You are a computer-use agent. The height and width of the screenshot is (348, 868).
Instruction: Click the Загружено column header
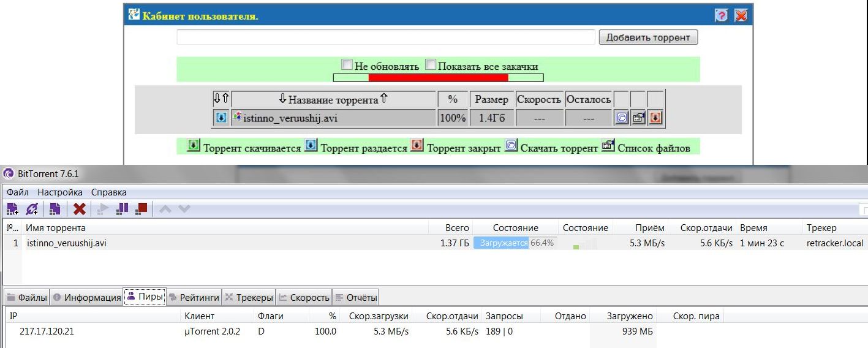pos(622,316)
